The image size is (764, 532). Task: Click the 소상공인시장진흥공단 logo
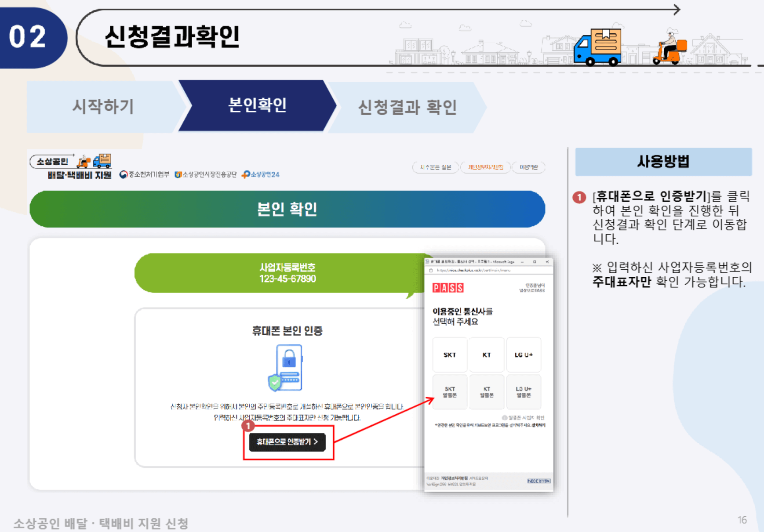click(207, 174)
